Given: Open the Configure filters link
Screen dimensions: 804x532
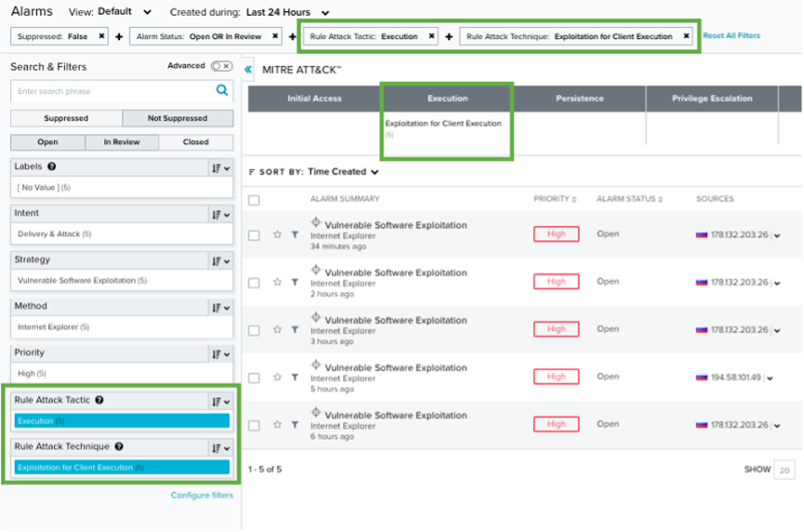Looking at the screenshot, I should (x=202, y=495).
